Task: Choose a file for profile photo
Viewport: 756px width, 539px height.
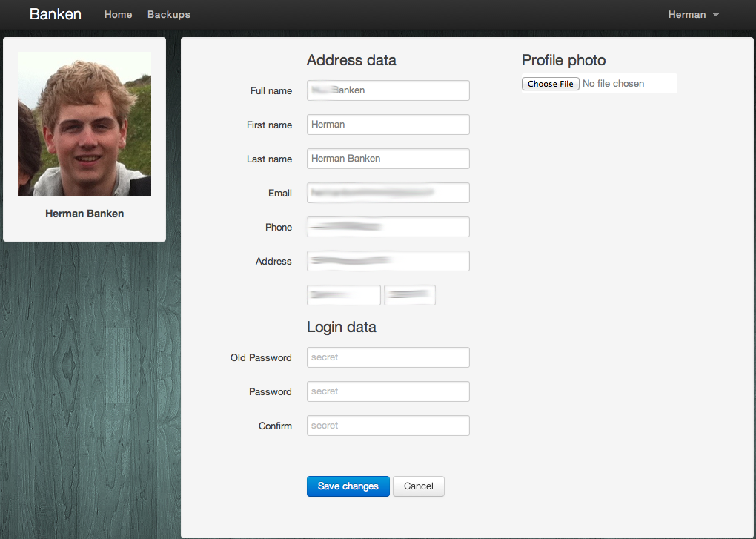Action: pyautogui.click(x=550, y=83)
